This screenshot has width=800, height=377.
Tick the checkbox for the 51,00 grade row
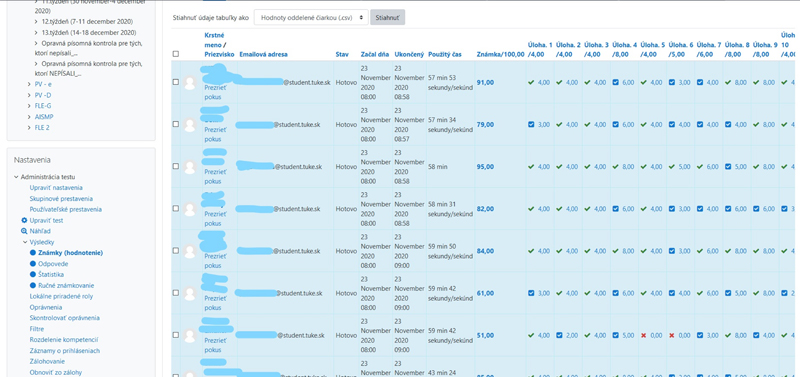point(176,336)
